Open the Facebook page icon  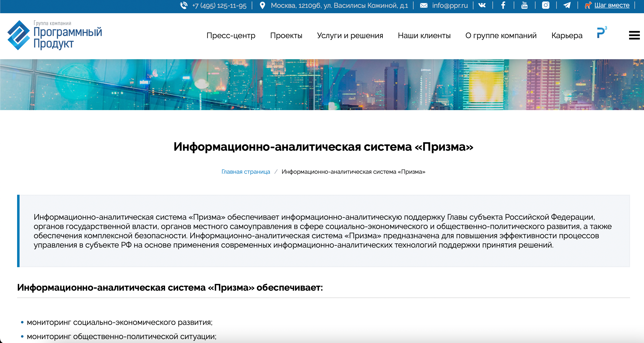click(503, 5)
